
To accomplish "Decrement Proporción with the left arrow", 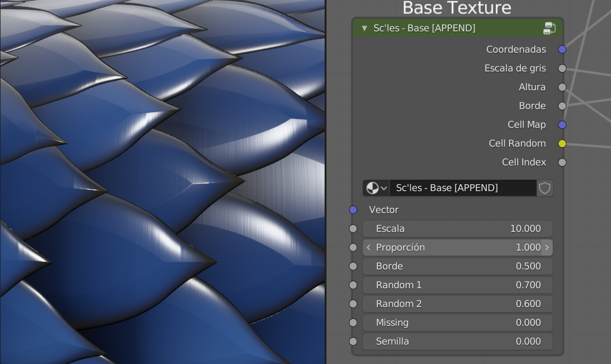I will coord(368,247).
